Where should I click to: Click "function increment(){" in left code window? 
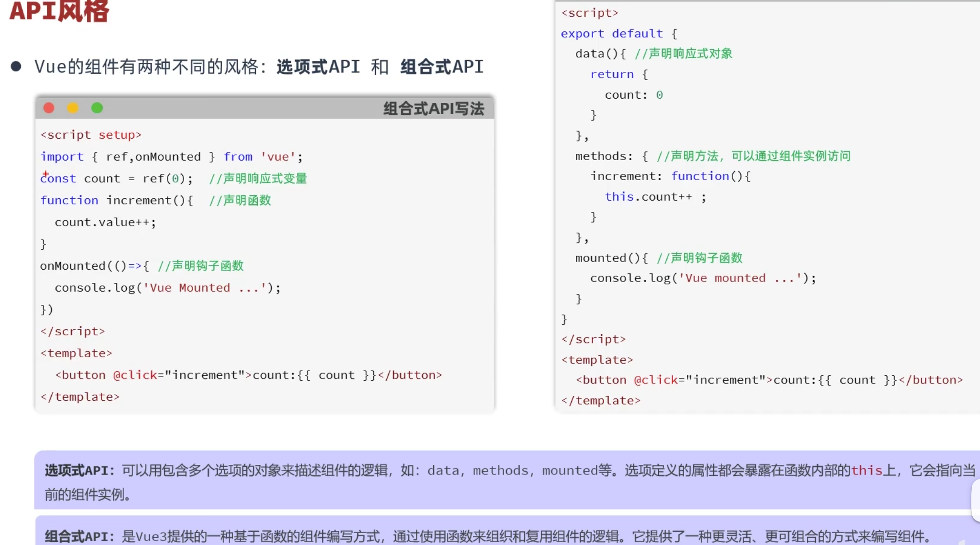117,201
